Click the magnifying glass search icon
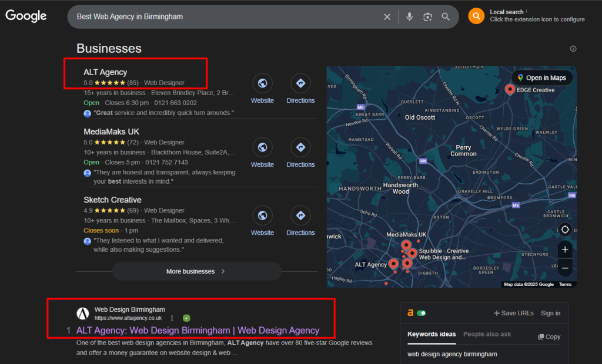 (446, 17)
